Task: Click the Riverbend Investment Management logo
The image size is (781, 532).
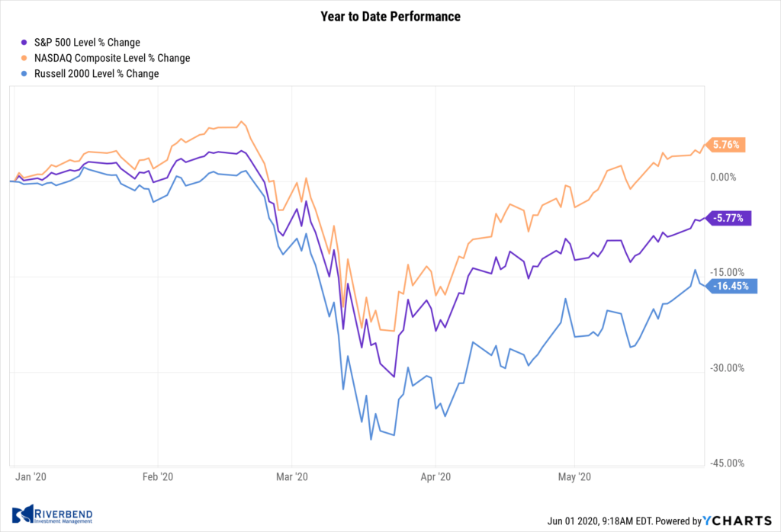Action: coord(52,514)
